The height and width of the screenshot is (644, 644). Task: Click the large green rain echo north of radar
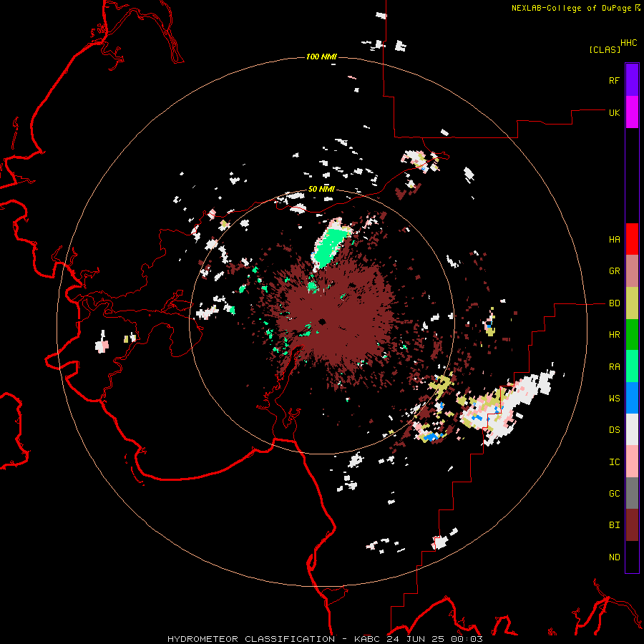331,246
